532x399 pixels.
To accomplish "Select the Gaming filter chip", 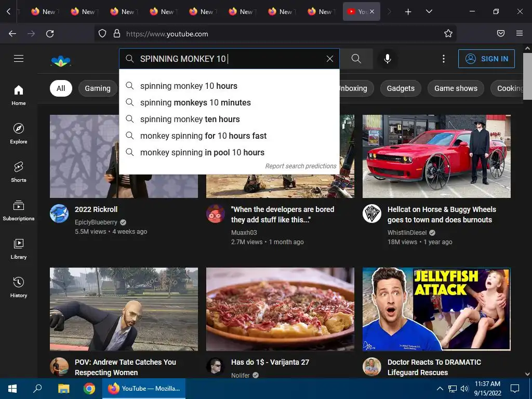I will pos(98,88).
